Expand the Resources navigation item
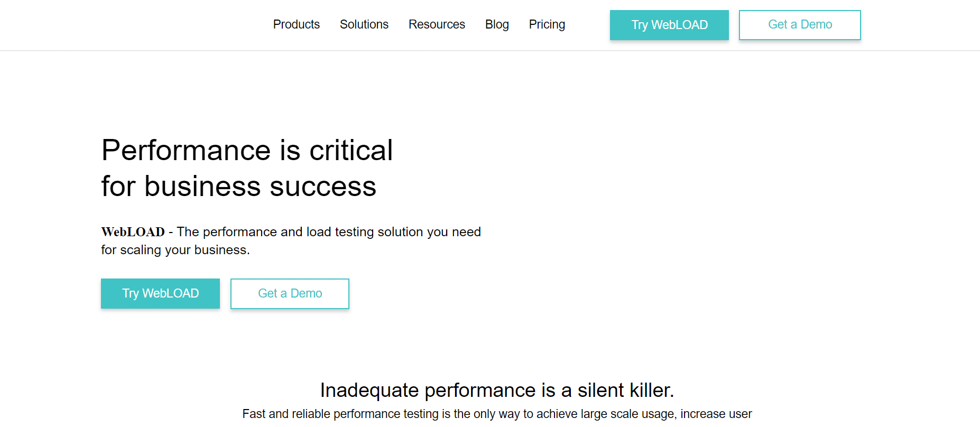Image resolution: width=980 pixels, height=427 pixels. tap(437, 24)
